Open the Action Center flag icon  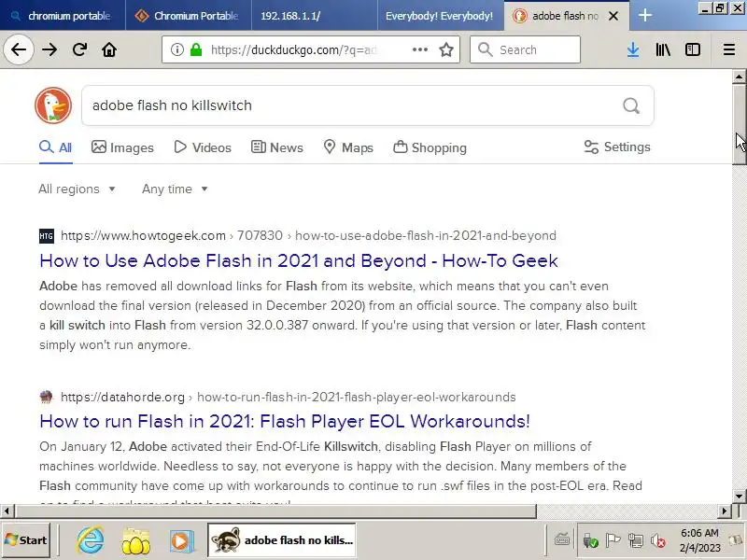(x=613, y=540)
